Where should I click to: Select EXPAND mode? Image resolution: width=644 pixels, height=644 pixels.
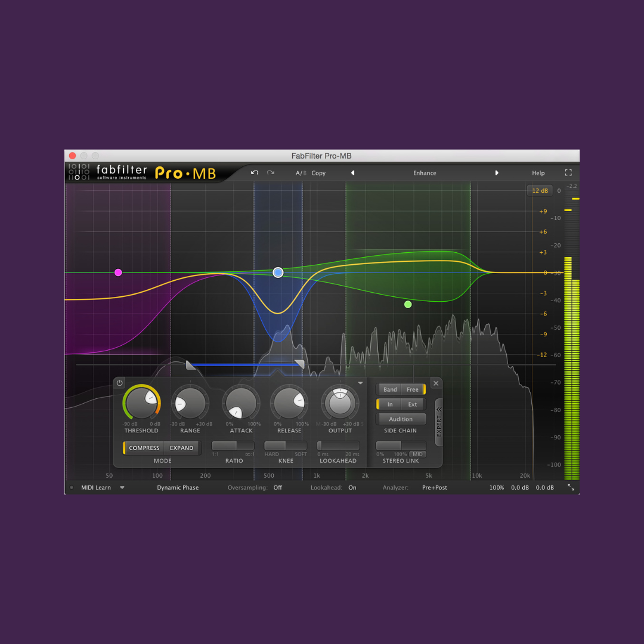click(181, 448)
